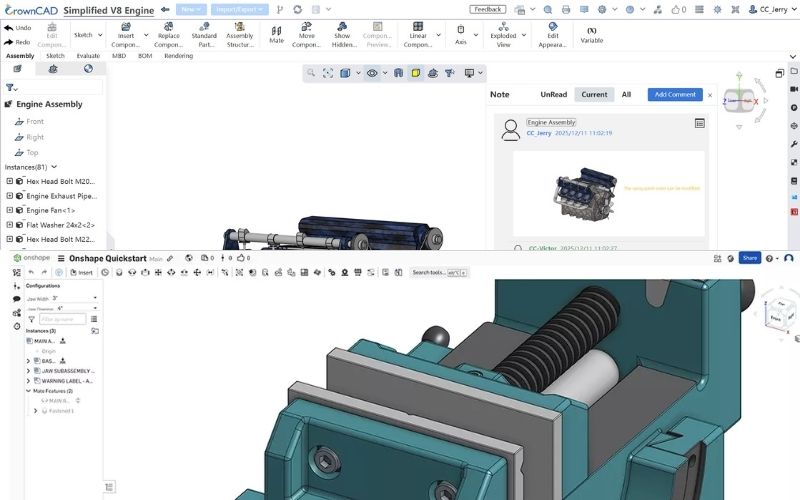Open Assembly Structure tool in CrownCAD

[239, 35]
